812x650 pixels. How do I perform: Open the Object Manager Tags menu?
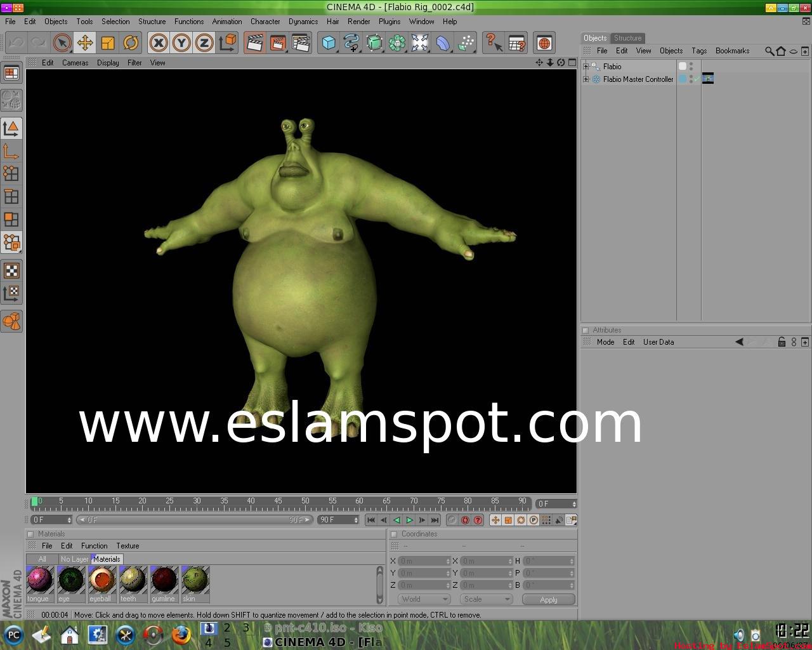[699, 51]
